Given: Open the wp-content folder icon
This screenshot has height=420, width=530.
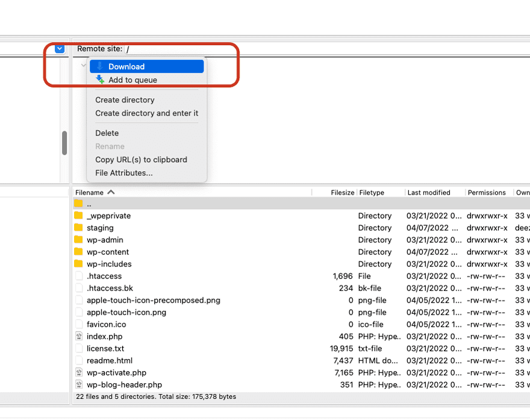Looking at the screenshot, I should coord(79,252).
